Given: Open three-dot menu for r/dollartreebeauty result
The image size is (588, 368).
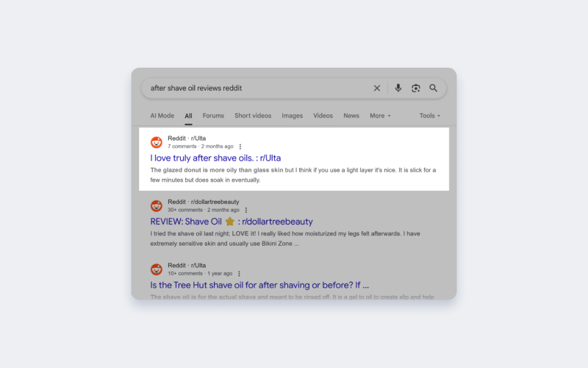Looking at the screenshot, I should (246, 210).
